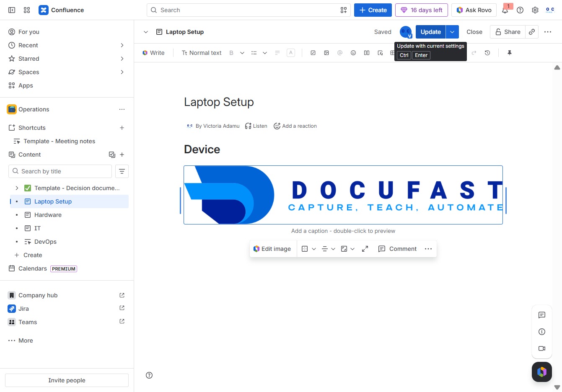Click the 16 days left trial button
The height and width of the screenshot is (392, 562).
[422, 10]
